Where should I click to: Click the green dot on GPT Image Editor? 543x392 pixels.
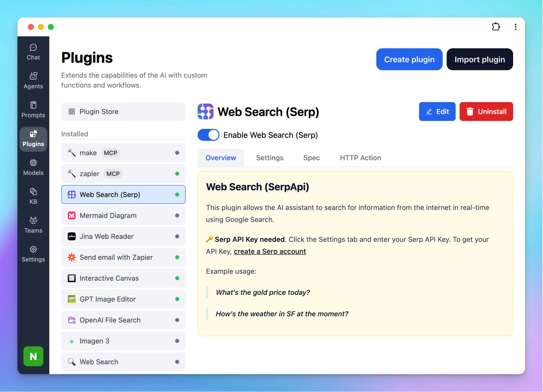[x=177, y=299]
